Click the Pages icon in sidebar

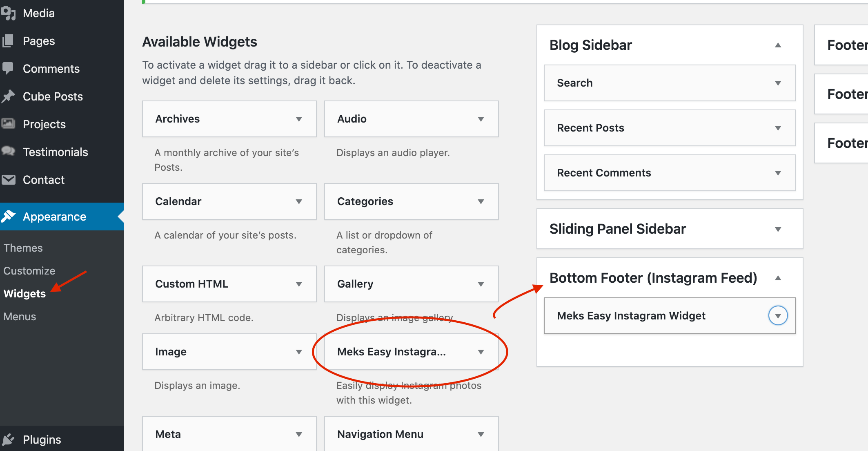point(8,41)
